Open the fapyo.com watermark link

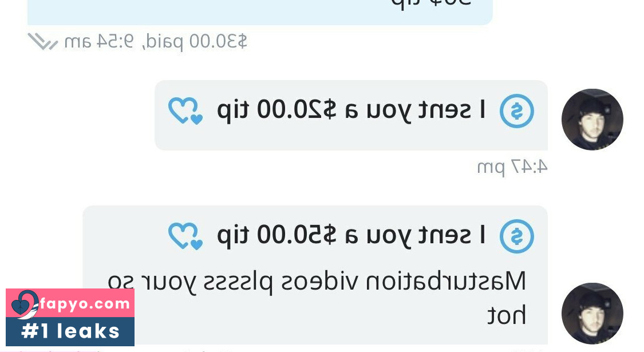[x=85, y=303]
